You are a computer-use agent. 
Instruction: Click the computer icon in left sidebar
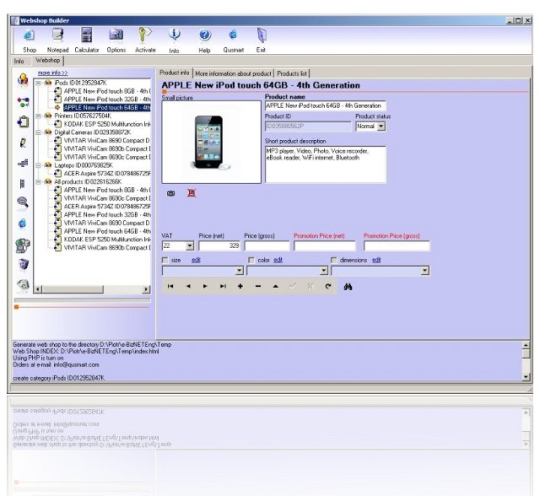coord(23,245)
